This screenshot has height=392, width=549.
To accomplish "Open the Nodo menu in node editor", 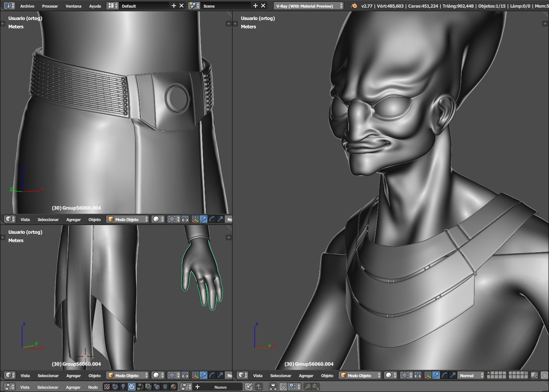I will pyautogui.click(x=93, y=387).
